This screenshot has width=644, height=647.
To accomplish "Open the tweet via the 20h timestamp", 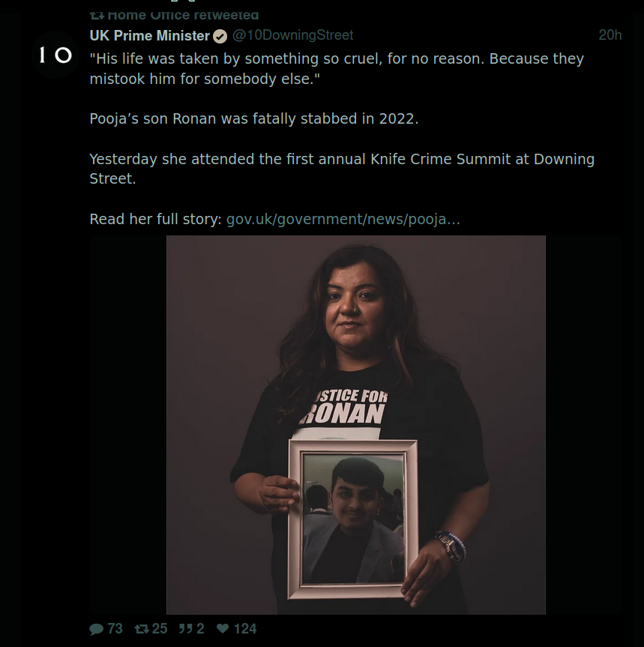I will pos(610,35).
